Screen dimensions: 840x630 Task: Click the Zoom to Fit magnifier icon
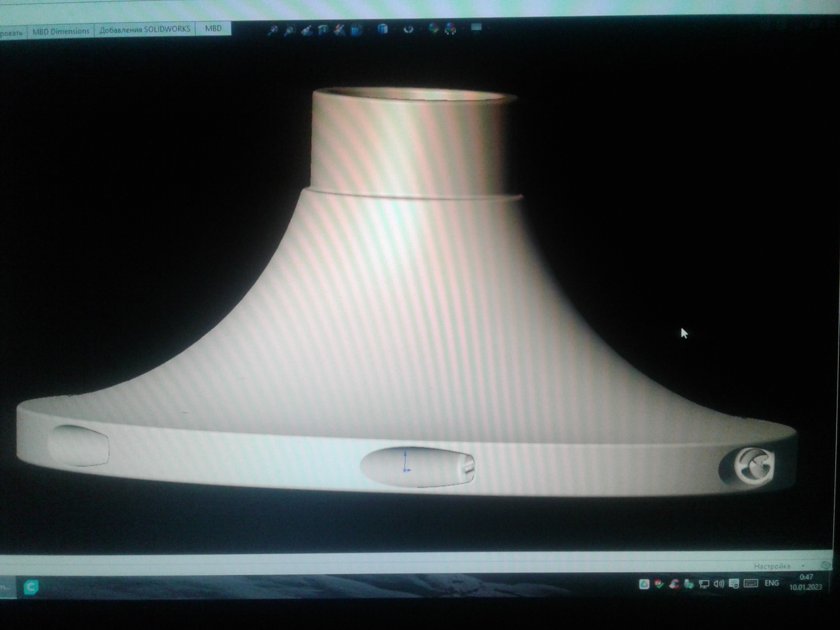272,30
